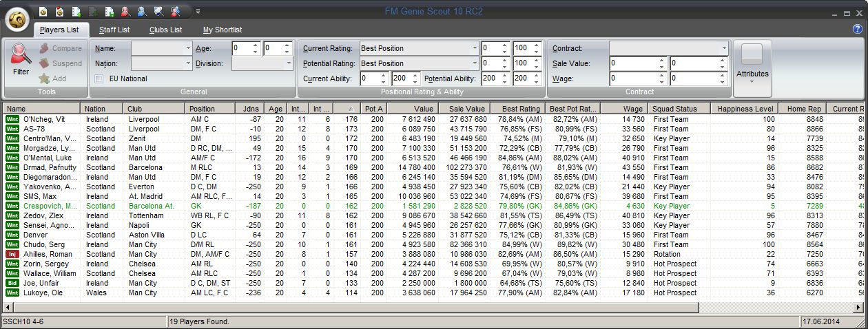The height and width of the screenshot is (329, 868).
Task: Enable the EU National checkbox
Action: point(99,79)
